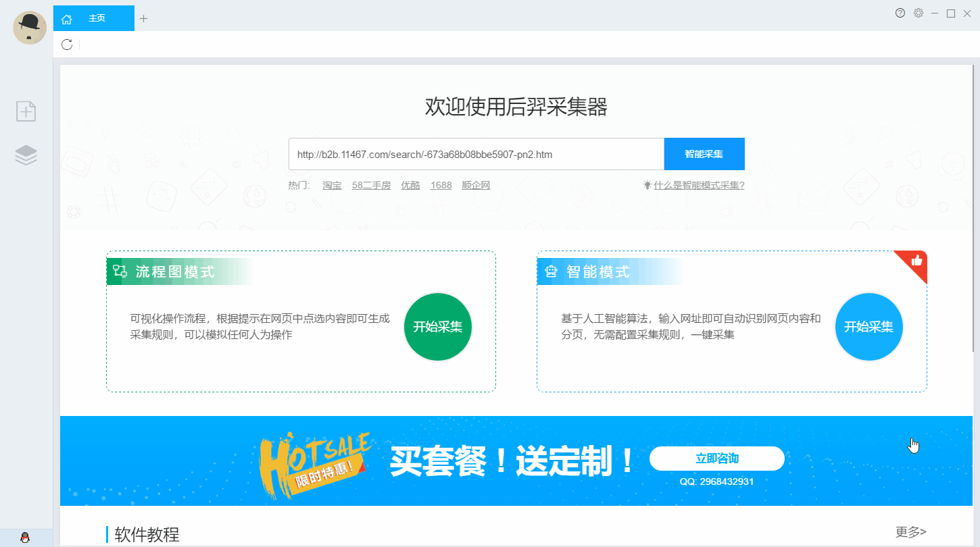Click the 智能模式 heading

point(598,271)
